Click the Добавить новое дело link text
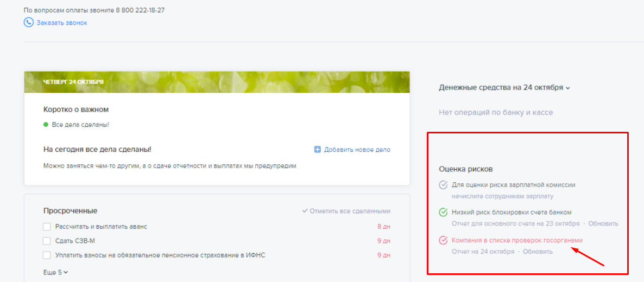The width and height of the screenshot is (644, 282). click(x=357, y=150)
